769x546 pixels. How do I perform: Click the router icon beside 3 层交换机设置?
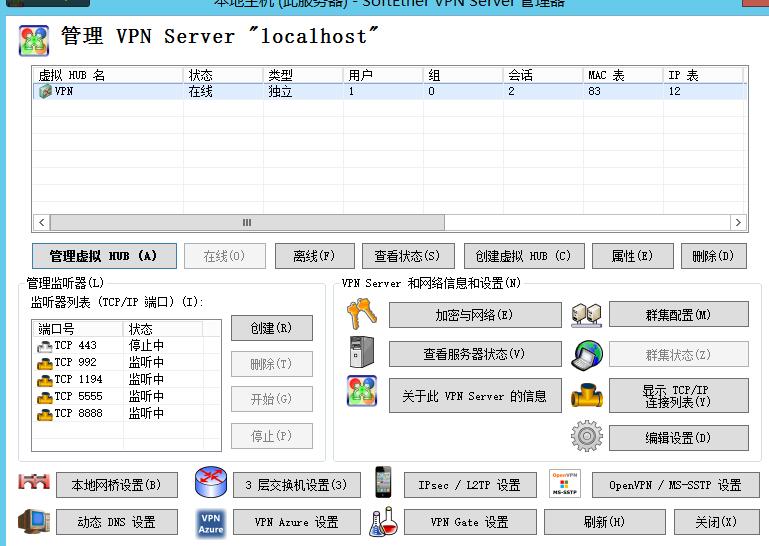click(x=211, y=483)
